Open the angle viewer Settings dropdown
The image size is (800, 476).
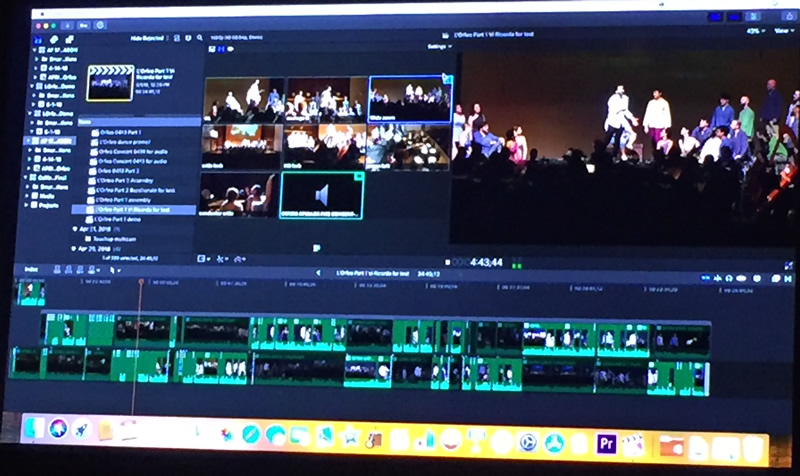click(x=439, y=46)
